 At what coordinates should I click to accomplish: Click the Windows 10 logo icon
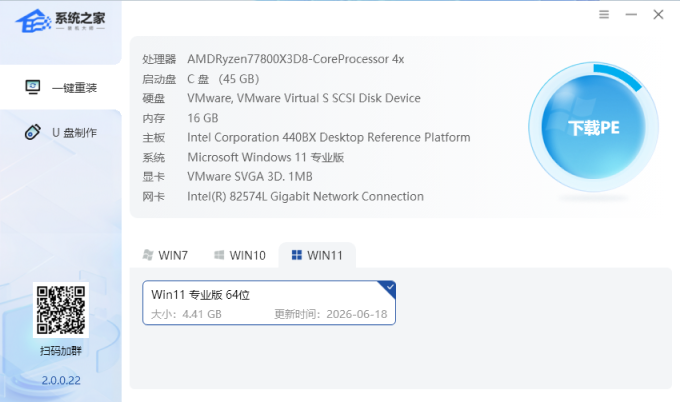[x=219, y=255]
